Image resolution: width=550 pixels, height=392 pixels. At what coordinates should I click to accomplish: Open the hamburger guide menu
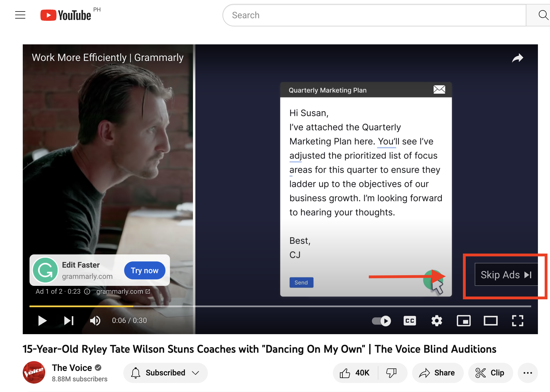(20, 15)
